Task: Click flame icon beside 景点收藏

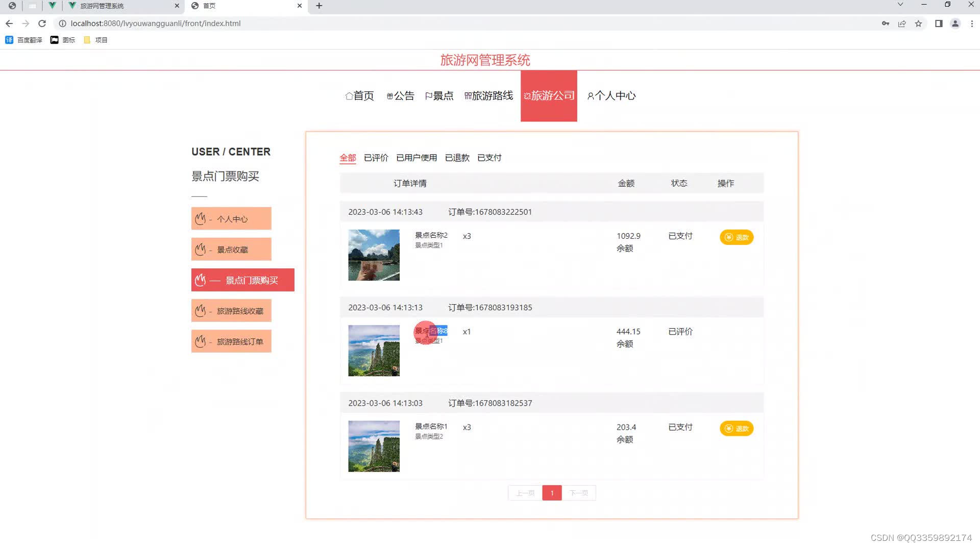Action: (200, 250)
